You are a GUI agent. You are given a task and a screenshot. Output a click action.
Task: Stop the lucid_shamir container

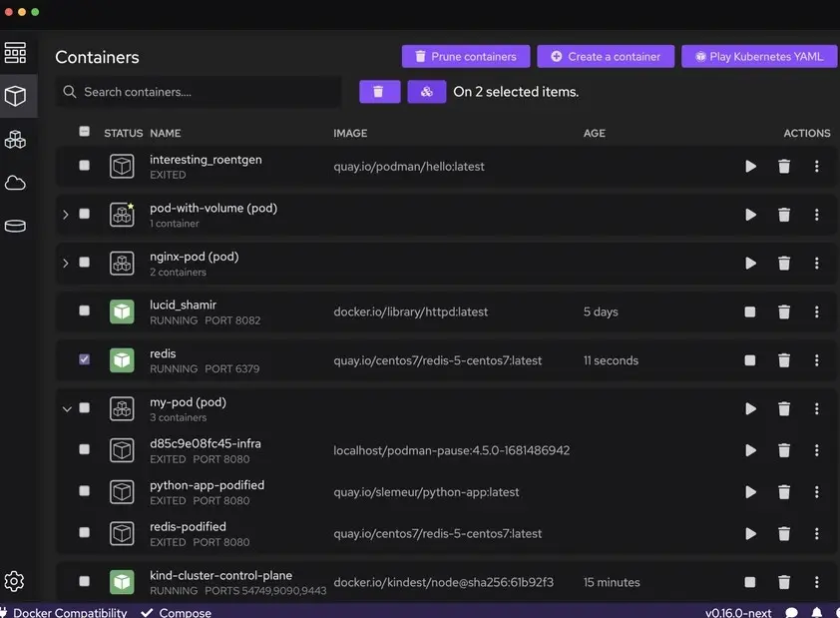click(x=750, y=311)
